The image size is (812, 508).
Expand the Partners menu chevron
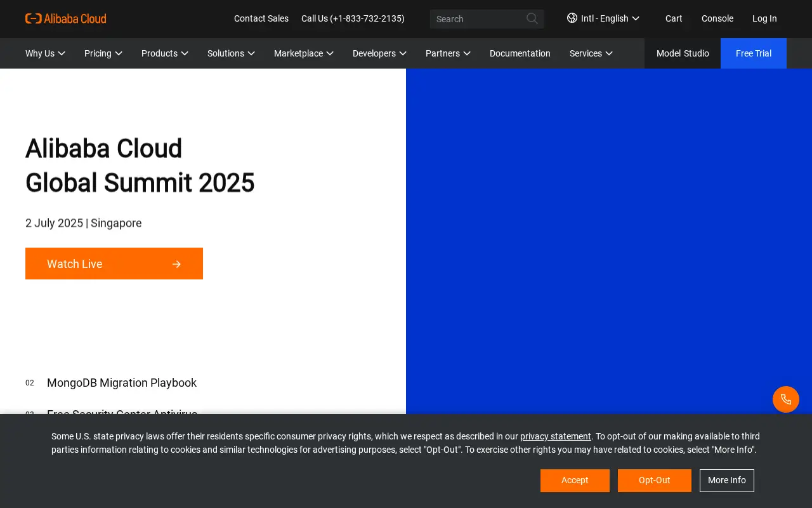(467, 53)
